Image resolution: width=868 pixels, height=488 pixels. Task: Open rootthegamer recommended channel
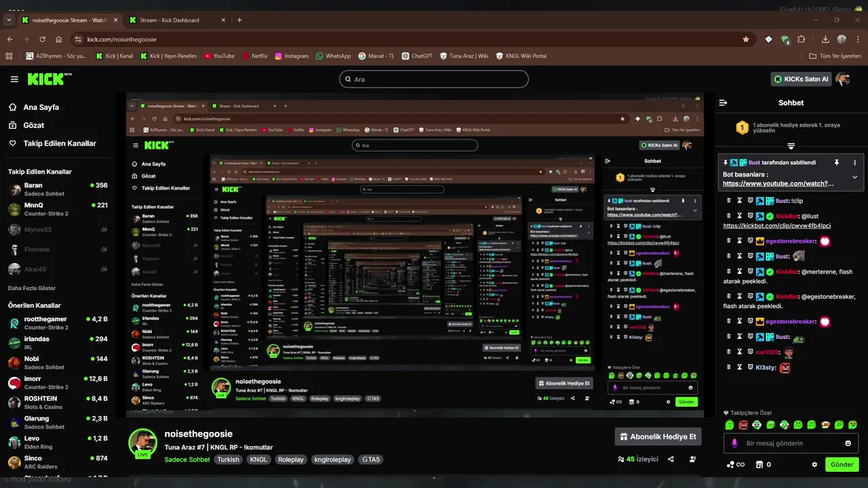(x=58, y=323)
